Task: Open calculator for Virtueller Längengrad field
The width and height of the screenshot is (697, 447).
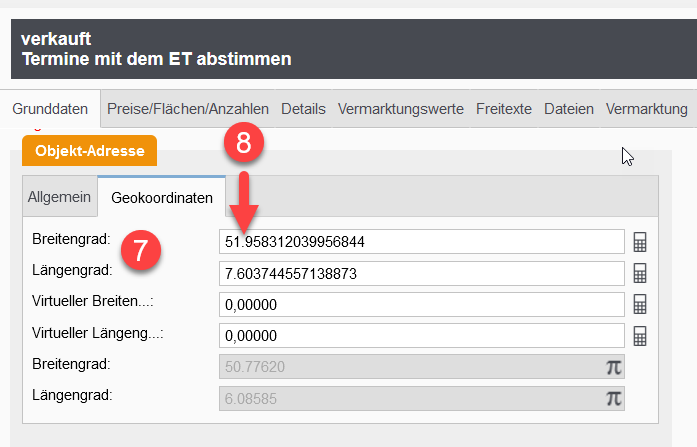Action: (x=641, y=336)
